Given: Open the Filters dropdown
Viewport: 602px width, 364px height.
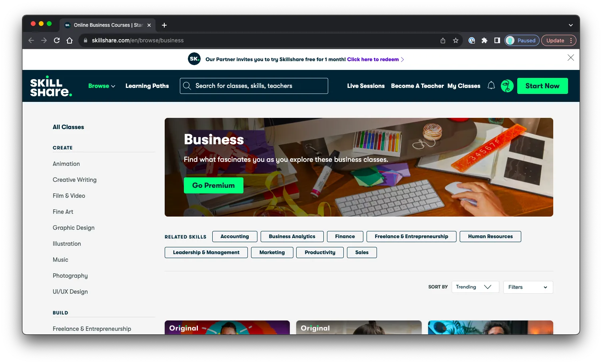Looking at the screenshot, I should 528,287.
